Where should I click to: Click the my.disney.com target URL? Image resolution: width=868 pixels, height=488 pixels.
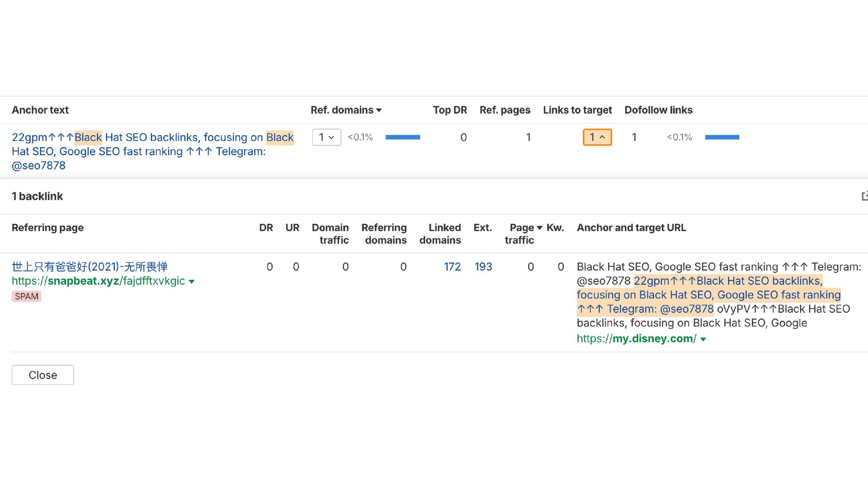click(x=636, y=339)
